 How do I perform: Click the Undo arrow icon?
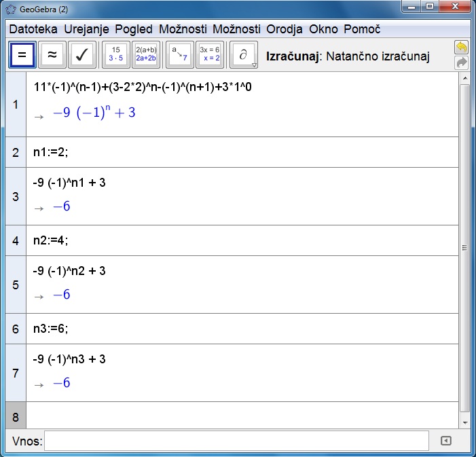[461, 48]
